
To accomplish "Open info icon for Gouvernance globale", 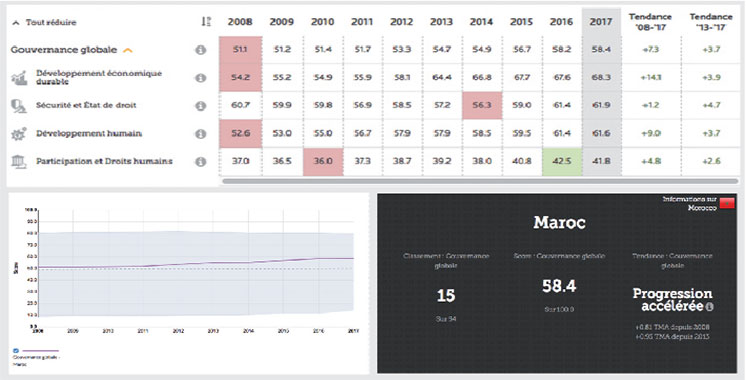I will click(x=201, y=50).
